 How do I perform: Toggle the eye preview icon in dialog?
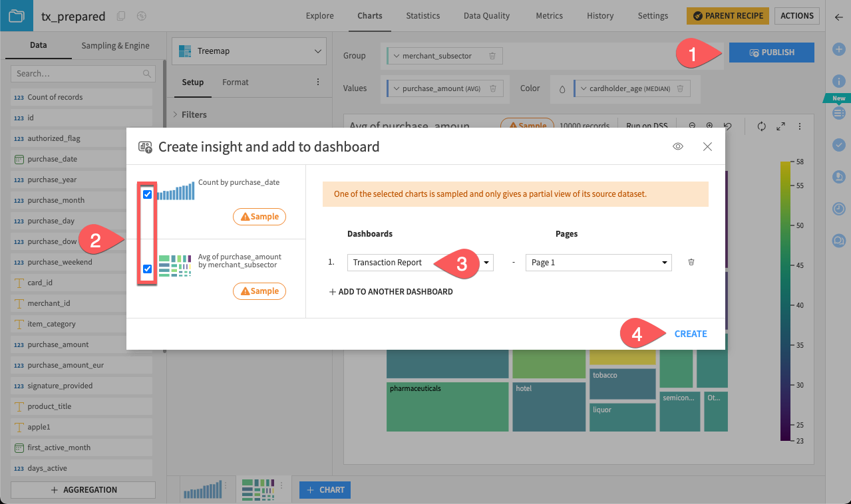point(678,147)
